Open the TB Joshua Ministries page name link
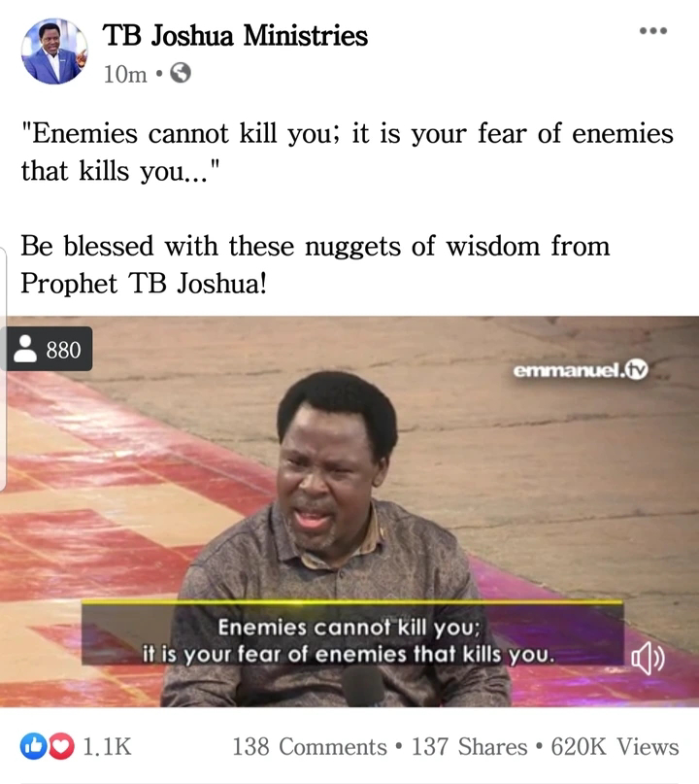Viewport: 699px width, 784px height. [235, 36]
